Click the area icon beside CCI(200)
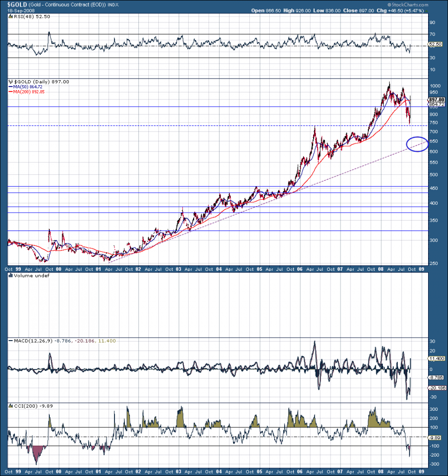Image resolution: width=448 pixels, height=476 pixels. tap(10, 406)
